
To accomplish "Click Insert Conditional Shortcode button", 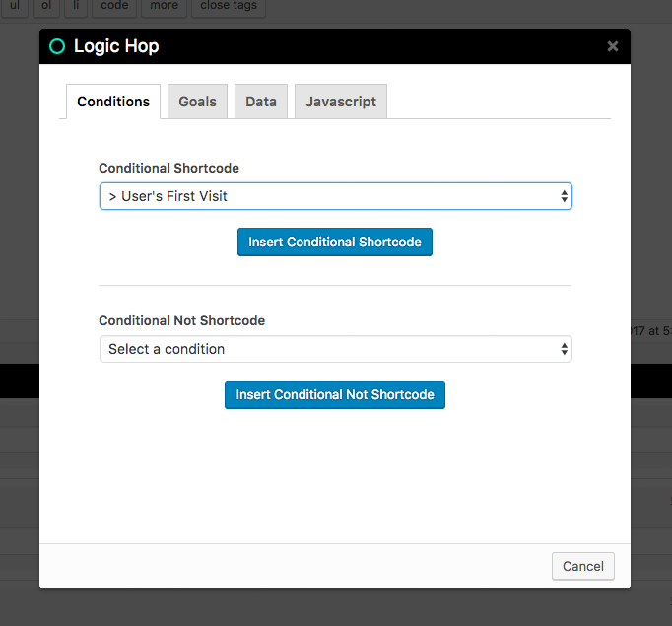I will pos(335,242).
